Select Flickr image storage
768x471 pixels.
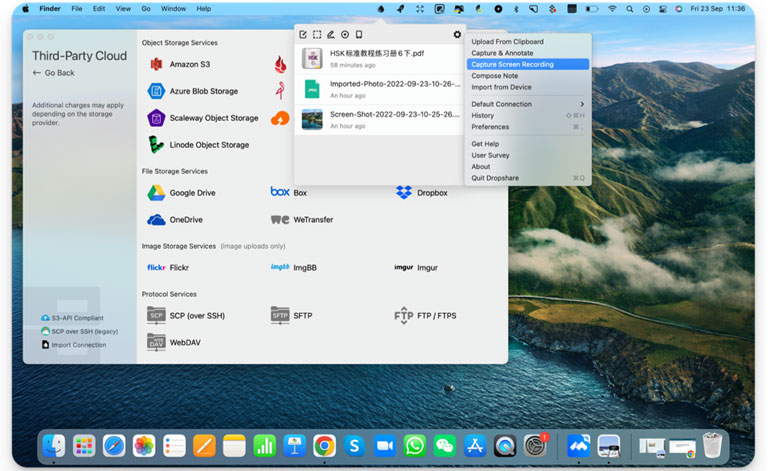click(168, 268)
